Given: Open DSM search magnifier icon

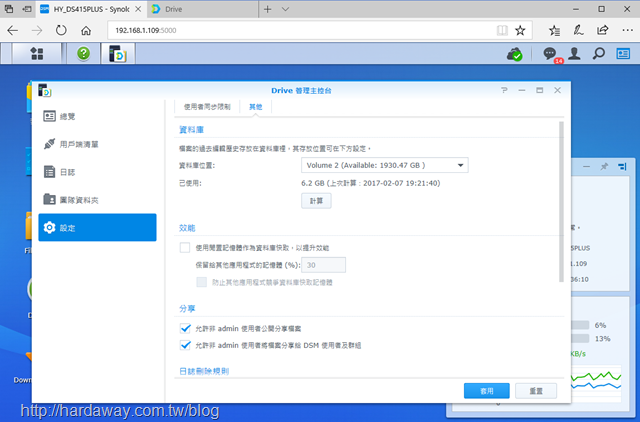Looking at the screenshot, I should (598, 53).
